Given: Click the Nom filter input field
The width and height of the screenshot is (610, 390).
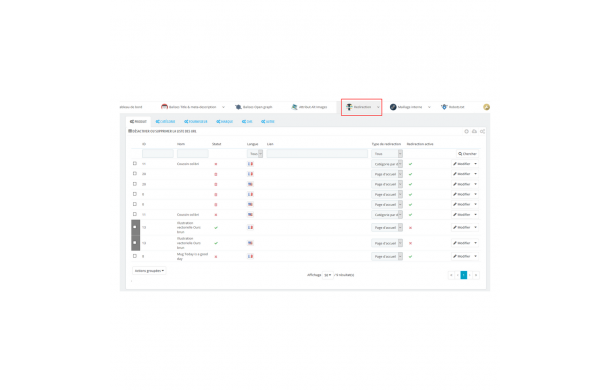Looking at the screenshot, I should [193, 154].
